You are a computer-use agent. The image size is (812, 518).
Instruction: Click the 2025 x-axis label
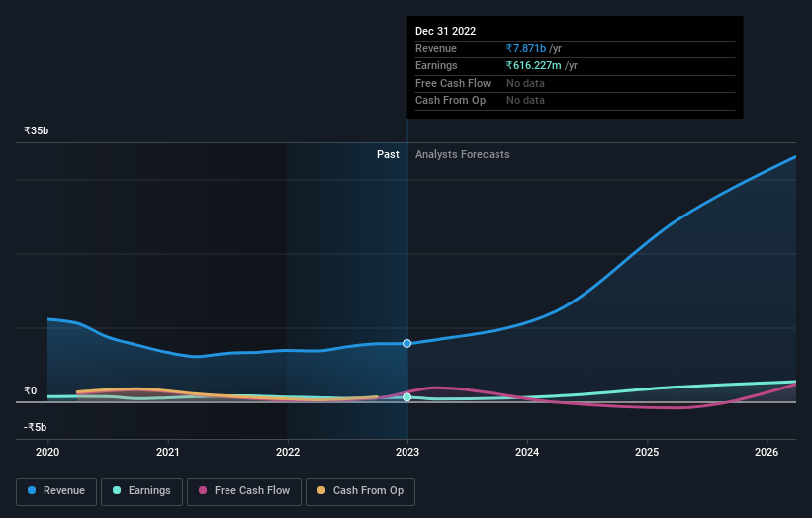647,452
